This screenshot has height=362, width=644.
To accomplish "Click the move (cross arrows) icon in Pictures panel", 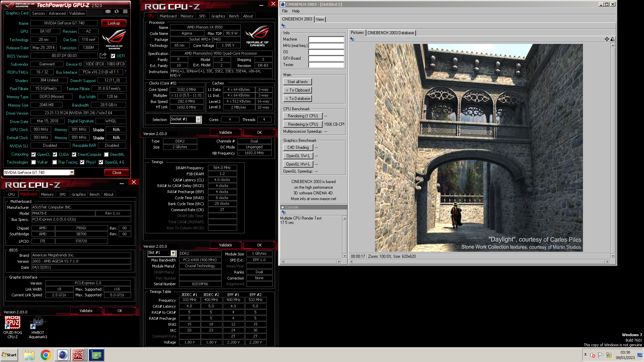I will 607,39.
